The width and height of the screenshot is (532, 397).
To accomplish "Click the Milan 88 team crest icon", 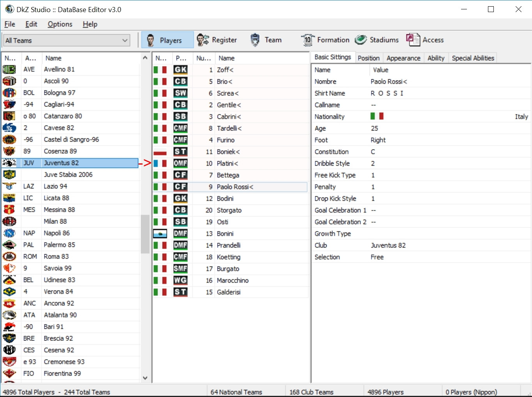I will (9, 222).
